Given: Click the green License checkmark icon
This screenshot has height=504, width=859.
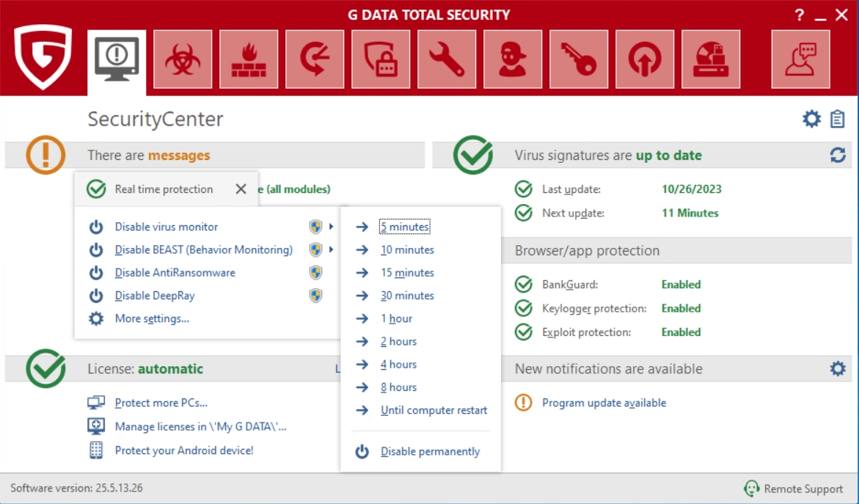Looking at the screenshot, I should pos(45,368).
